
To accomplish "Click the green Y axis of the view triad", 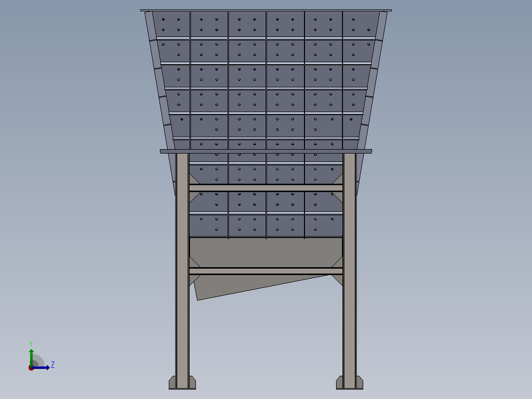I will (31, 357).
